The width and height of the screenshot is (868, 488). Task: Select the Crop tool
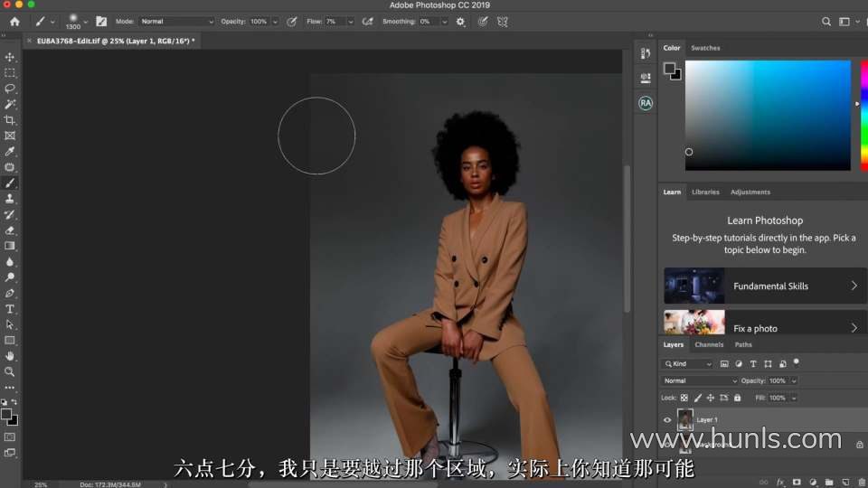pyautogui.click(x=10, y=120)
